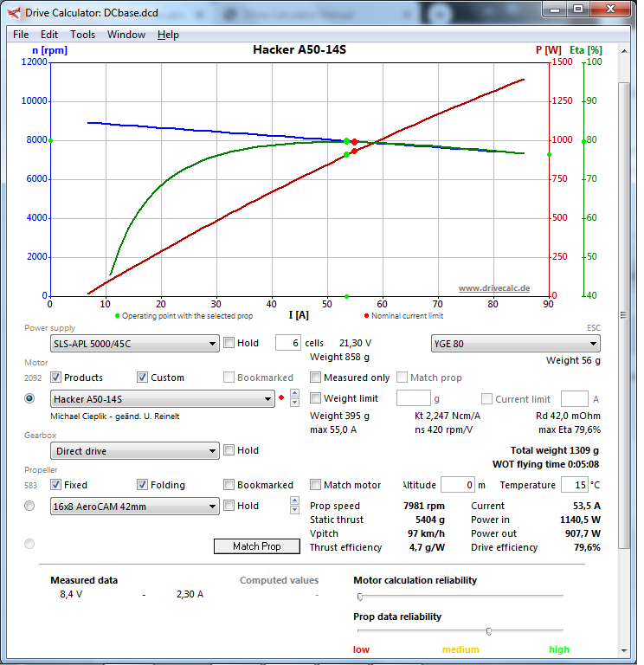
Task: Select the propeller radio button beside 16x8 AeroCAM
Action: pyautogui.click(x=30, y=506)
